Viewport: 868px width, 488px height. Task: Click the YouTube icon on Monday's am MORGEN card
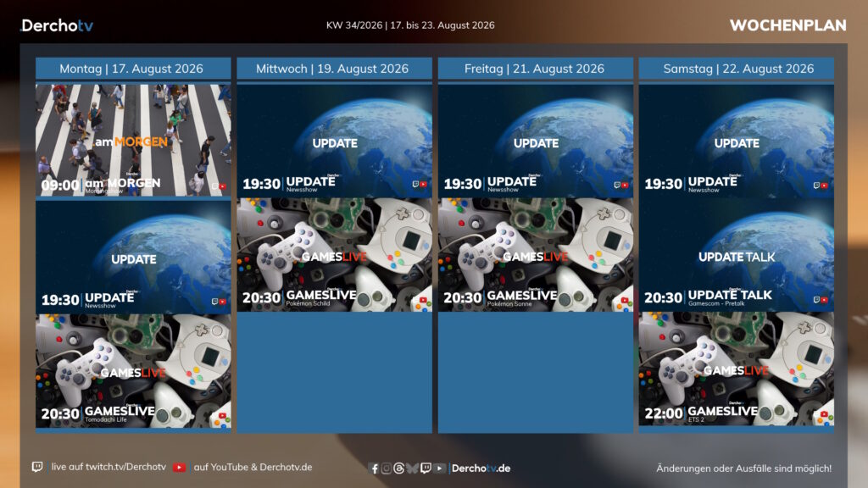pyautogui.click(x=223, y=186)
